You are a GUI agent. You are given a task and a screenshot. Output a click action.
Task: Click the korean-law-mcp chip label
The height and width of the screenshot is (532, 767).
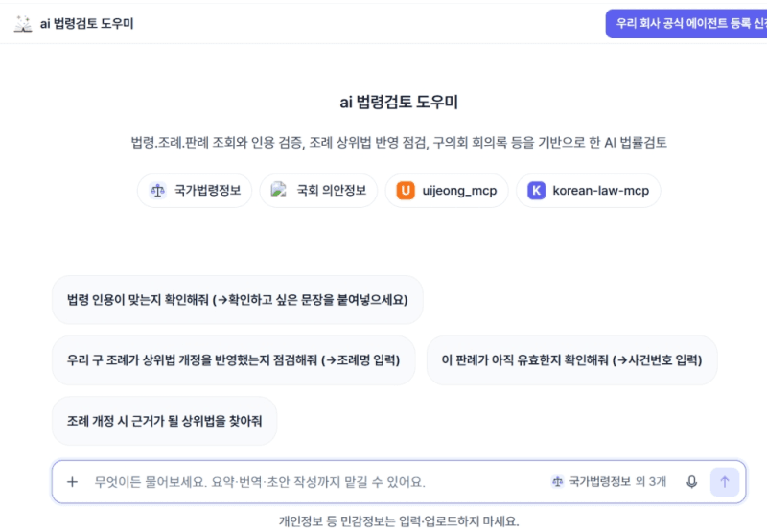pos(601,191)
